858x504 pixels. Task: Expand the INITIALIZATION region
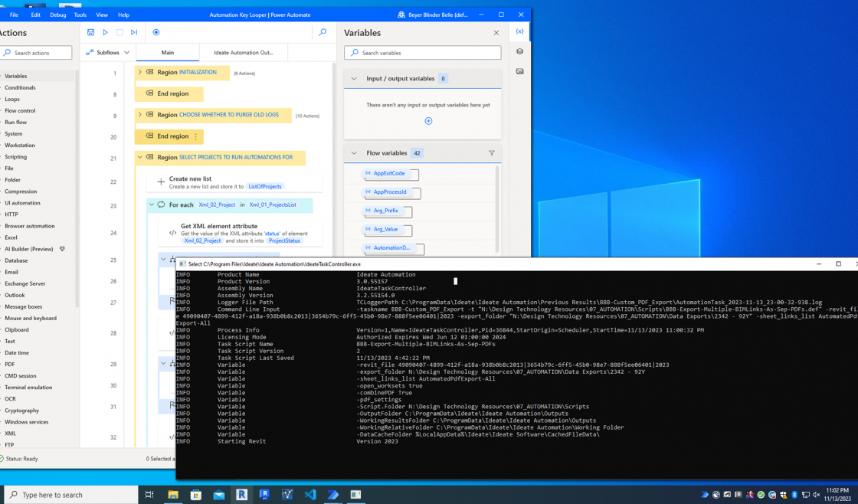[x=140, y=72]
